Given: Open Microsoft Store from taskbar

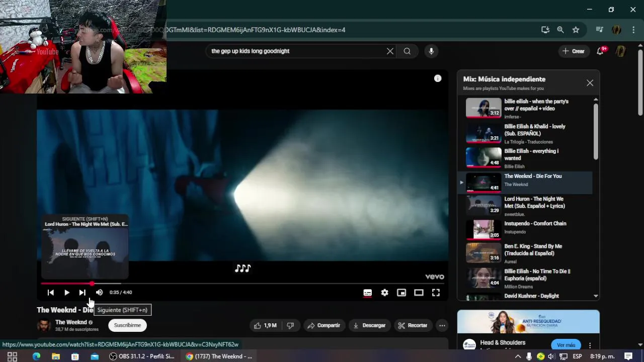Looking at the screenshot, I should pyautogui.click(x=75, y=356).
